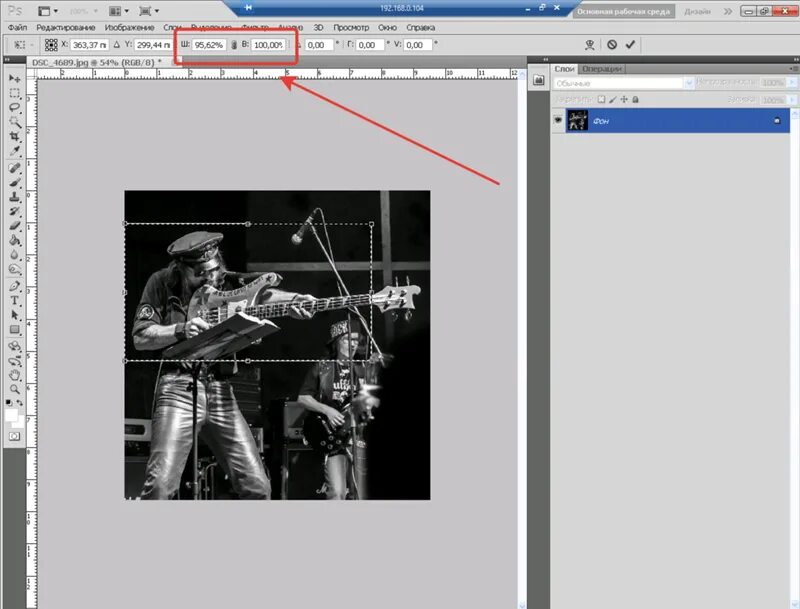Select the 3D Orbit camera tool
Screen dimensions: 800x609
click(x=15, y=361)
